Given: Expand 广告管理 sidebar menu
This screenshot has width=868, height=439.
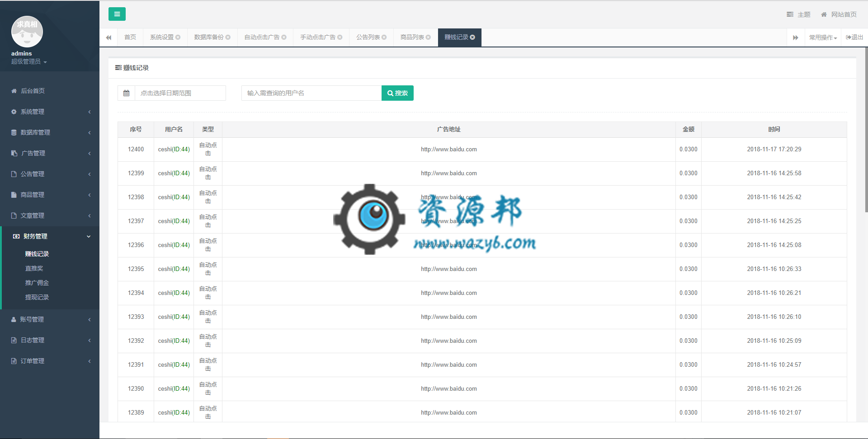Looking at the screenshot, I should tap(50, 153).
